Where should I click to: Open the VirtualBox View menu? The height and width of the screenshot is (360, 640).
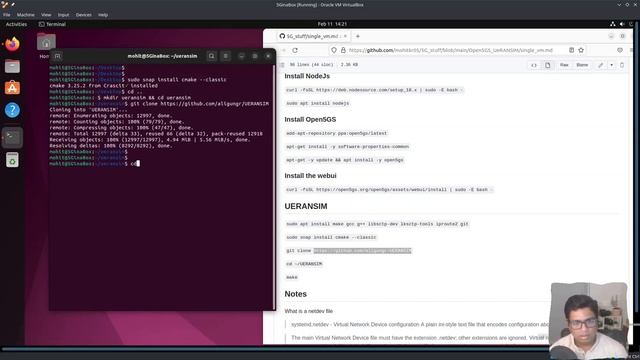tap(46, 15)
